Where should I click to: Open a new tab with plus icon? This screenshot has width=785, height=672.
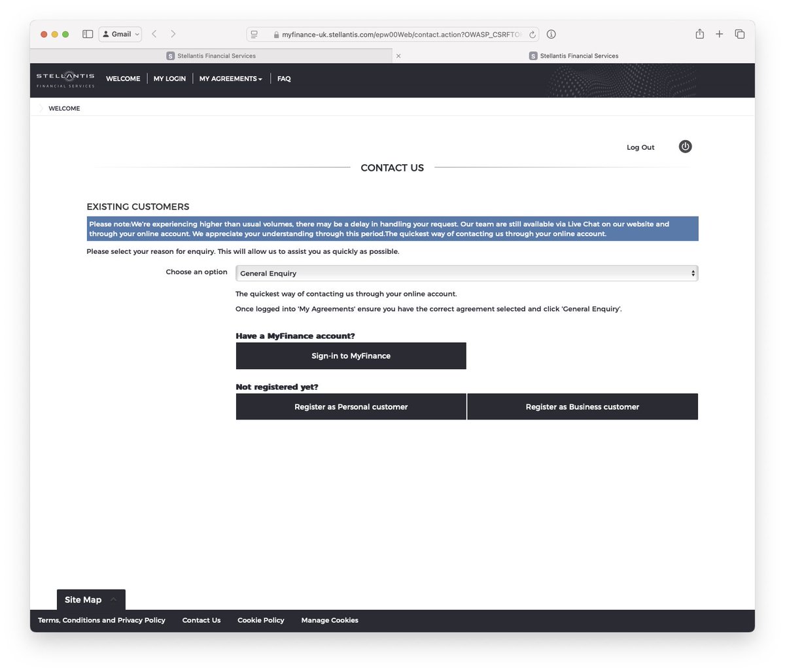pos(719,34)
